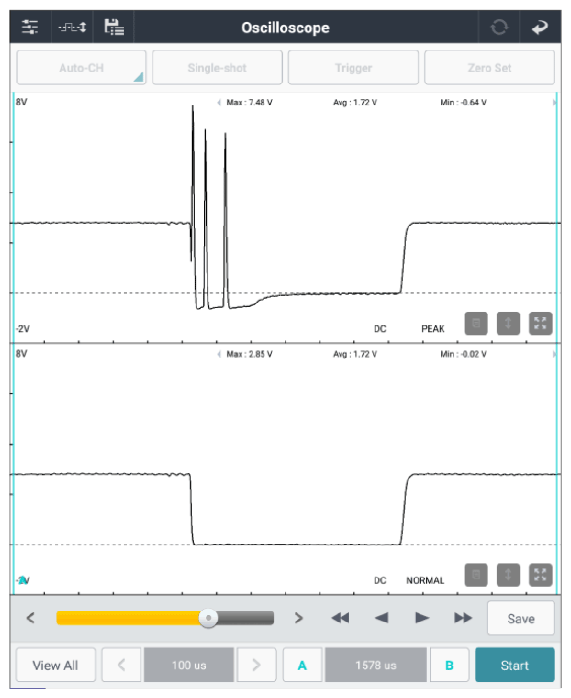Click the Zero Set button

click(x=490, y=68)
